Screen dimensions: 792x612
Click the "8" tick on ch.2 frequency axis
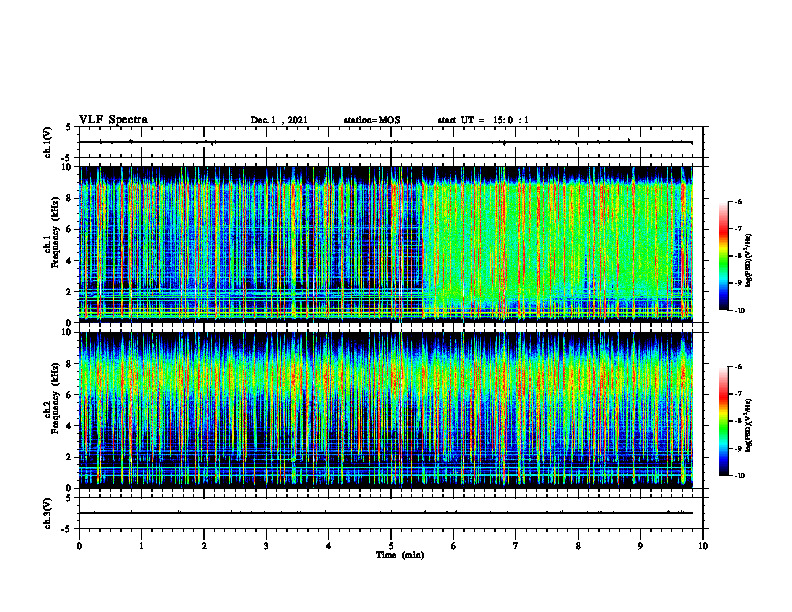tap(70, 364)
